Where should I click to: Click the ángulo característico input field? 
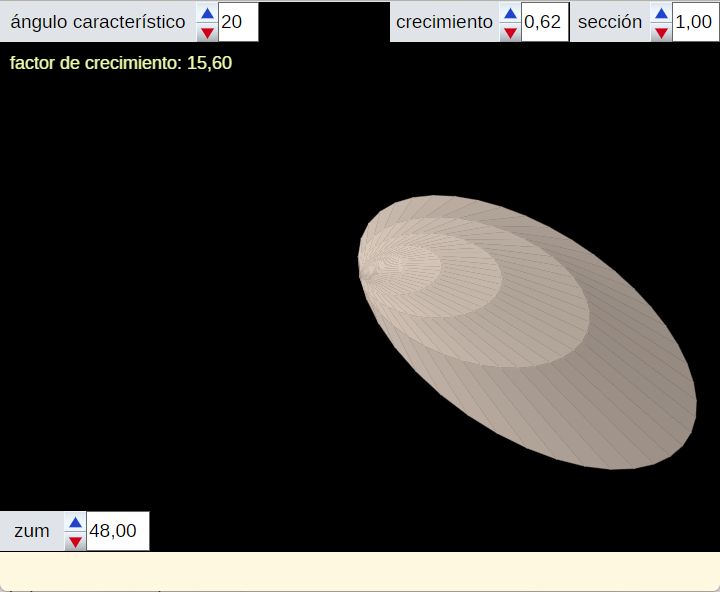pos(238,22)
